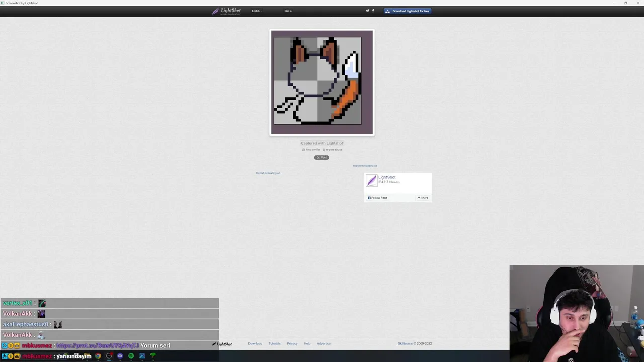Click the X Post share button
This screenshot has height=362, width=644.
click(x=321, y=157)
